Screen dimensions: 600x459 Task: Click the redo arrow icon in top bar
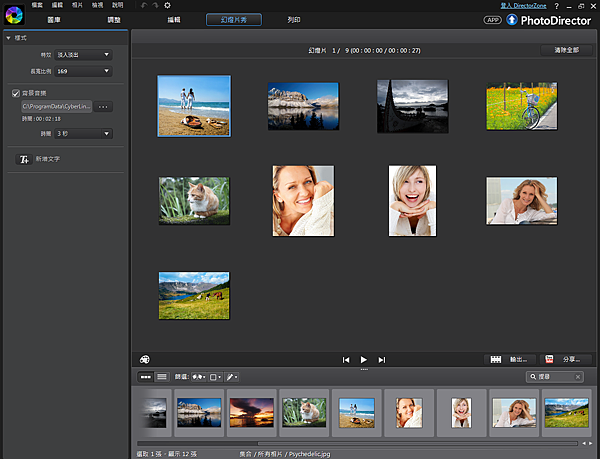click(155, 6)
